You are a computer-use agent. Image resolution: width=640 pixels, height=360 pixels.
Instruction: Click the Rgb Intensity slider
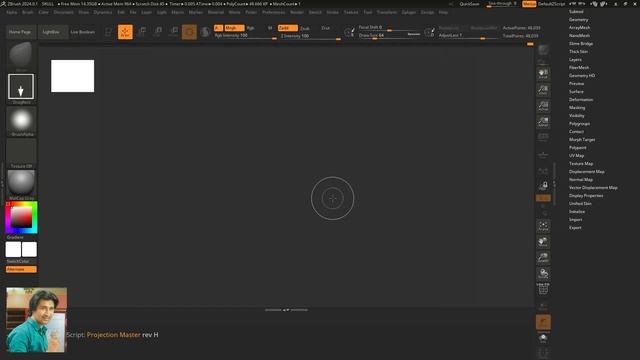245,36
